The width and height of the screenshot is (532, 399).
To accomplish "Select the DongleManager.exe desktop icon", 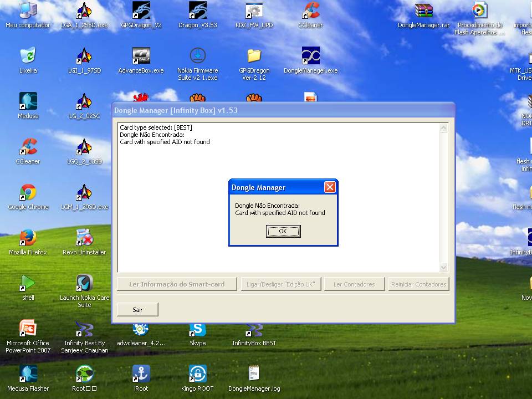I will click(310, 57).
